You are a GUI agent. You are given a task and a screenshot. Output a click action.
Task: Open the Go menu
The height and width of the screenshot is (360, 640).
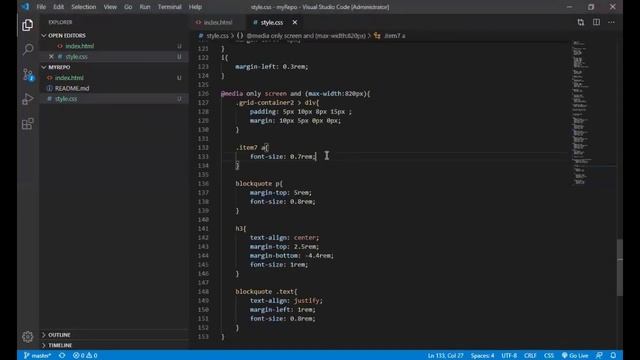[128, 7]
